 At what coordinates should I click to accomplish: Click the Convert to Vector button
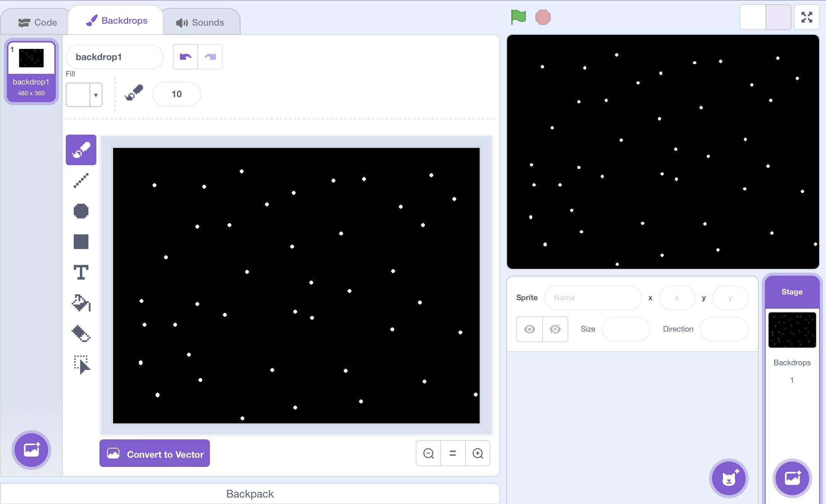pos(154,454)
